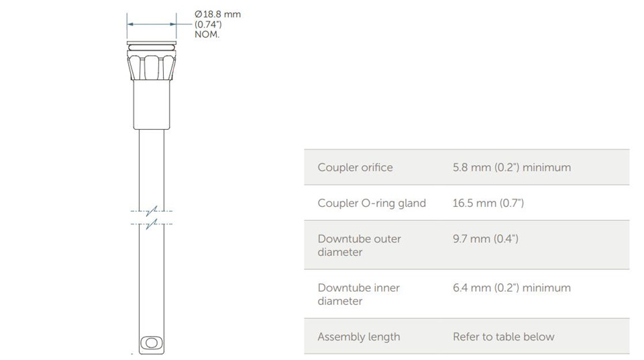The height and width of the screenshot is (360, 644).
Task: Select the upper downtube section below coupler
Action: (152, 170)
